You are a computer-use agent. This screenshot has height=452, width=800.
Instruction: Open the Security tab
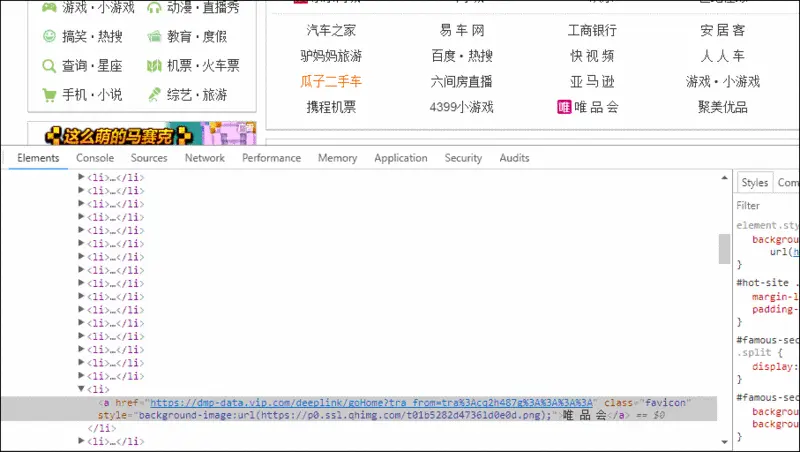point(463,158)
